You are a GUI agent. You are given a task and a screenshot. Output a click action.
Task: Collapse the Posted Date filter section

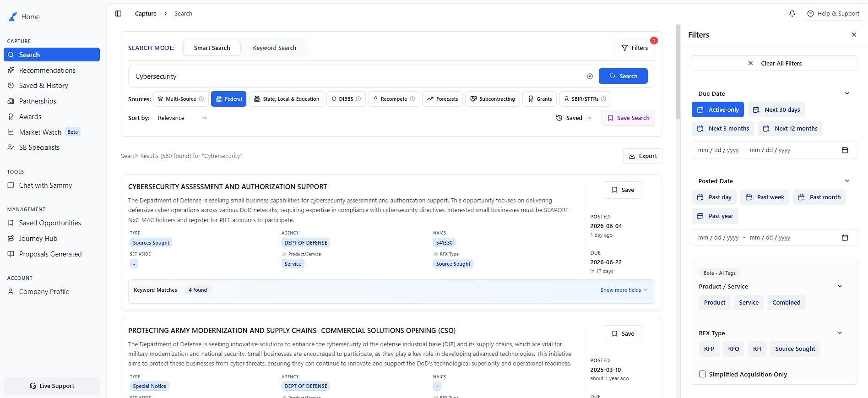click(x=847, y=181)
